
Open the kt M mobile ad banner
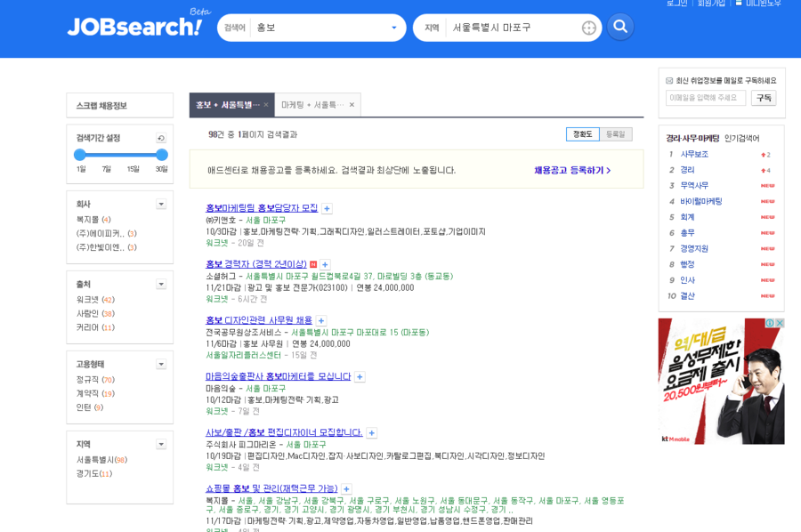coord(721,382)
